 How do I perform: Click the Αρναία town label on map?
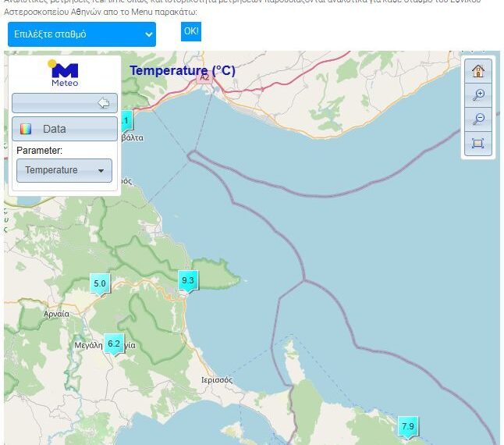pos(57,313)
